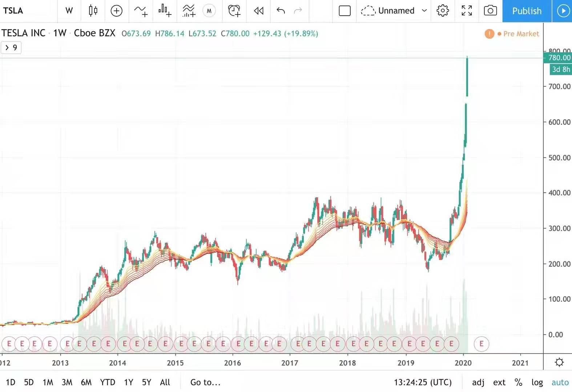572x392 pixels.
Task: Select the 1D time range
Action: (11, 382)
